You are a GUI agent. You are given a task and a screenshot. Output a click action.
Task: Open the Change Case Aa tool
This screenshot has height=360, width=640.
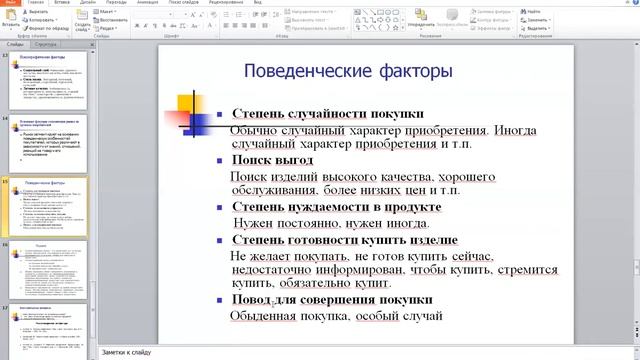coord(195,26)
